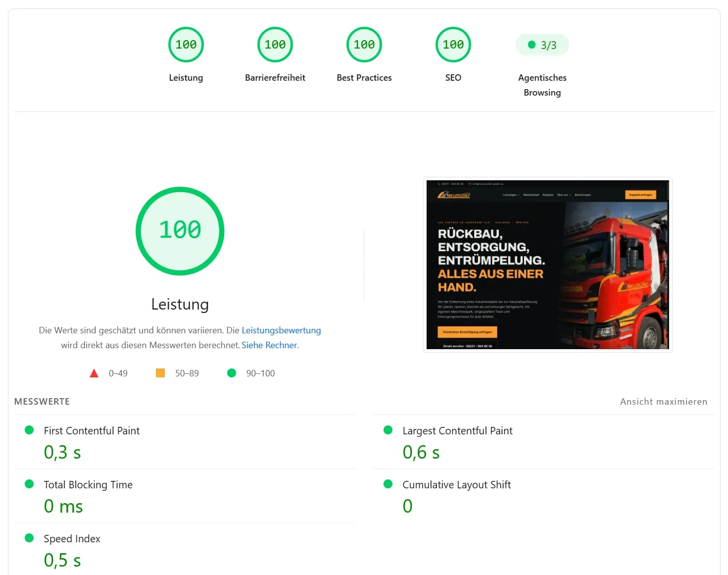Click the green circle 90–100 legend icon
This screenshot has width=728, height=575.
click(232, 373)
